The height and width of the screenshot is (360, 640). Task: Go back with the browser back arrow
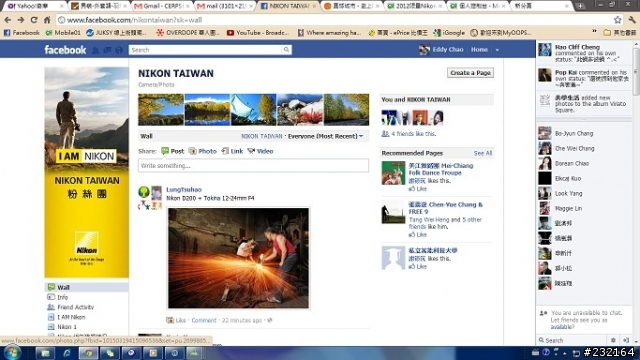(8, 20)
